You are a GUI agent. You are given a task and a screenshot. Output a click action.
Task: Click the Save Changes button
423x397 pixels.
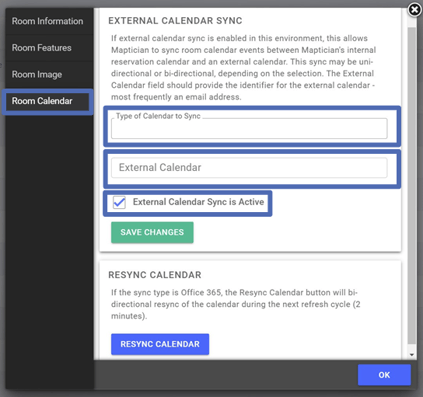(x=152, y=232)
